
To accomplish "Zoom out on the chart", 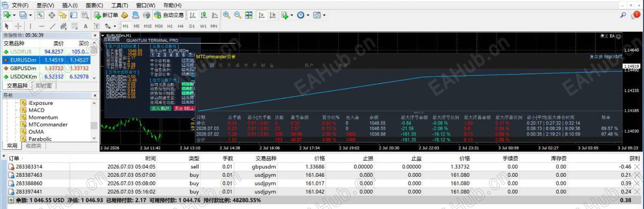I will [x=237, y=15].
